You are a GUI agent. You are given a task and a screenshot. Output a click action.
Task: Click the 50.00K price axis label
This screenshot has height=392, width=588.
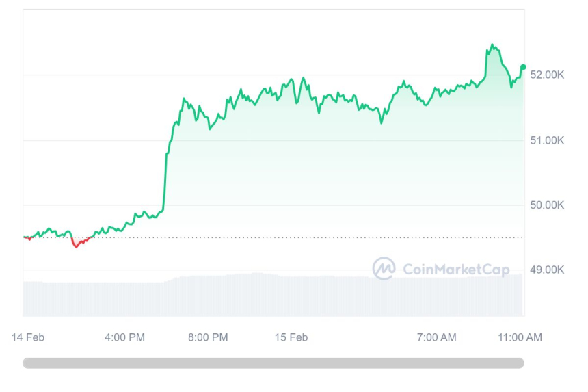(547, 205)
